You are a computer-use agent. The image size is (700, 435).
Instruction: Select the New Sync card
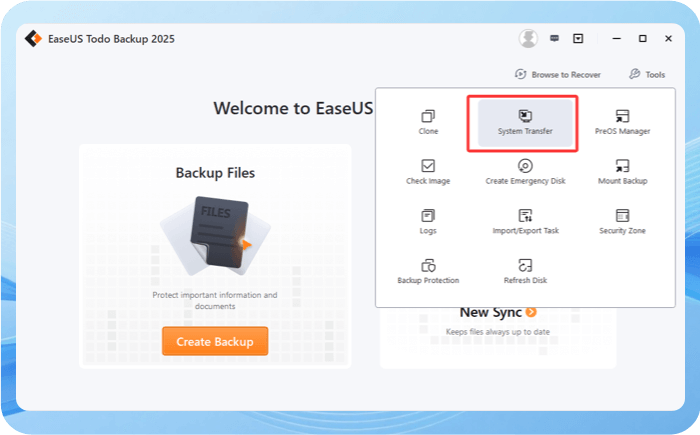(x=497, y=320)
